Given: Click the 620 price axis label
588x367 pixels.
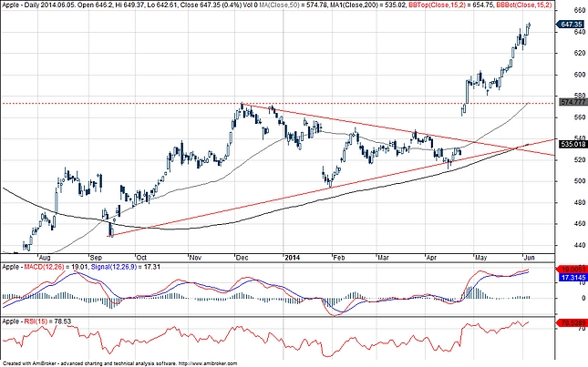Looking at the screenshot, I should coord(580,53).
